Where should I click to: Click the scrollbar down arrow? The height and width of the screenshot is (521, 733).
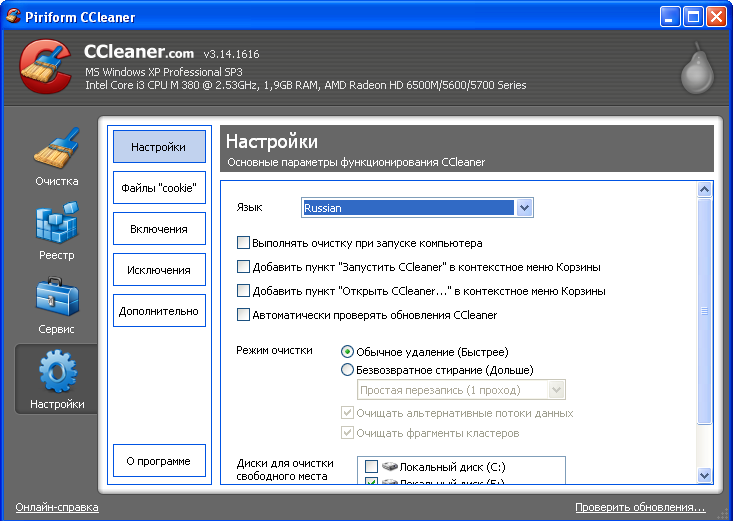click(704, 475)
